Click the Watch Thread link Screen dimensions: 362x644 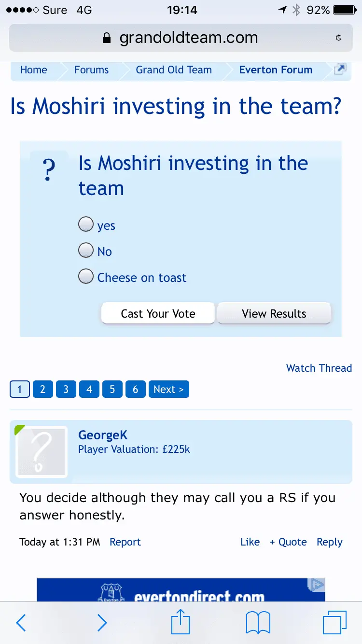(x=319, y=368)
